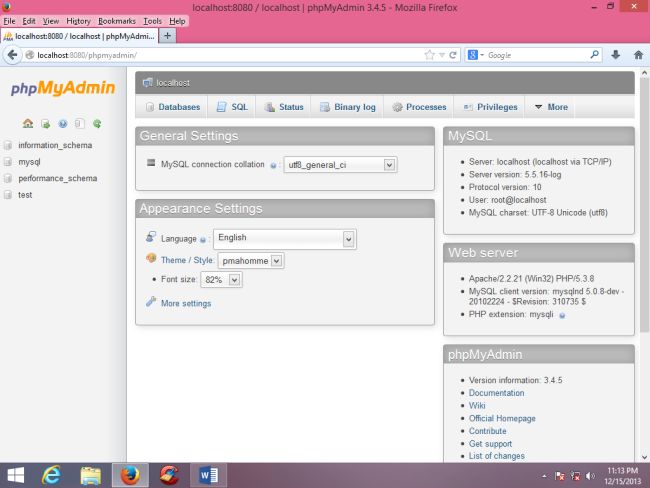Open the SQL tab

click(x=232, y=107)
